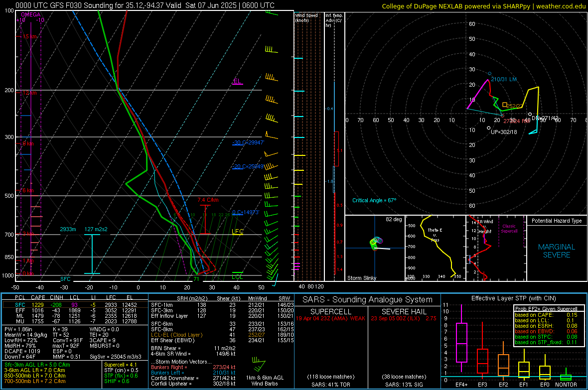
Task: Click the orange 'LCL-EL (Cloud Layer)' row label
Action: [x=176, y=335]
